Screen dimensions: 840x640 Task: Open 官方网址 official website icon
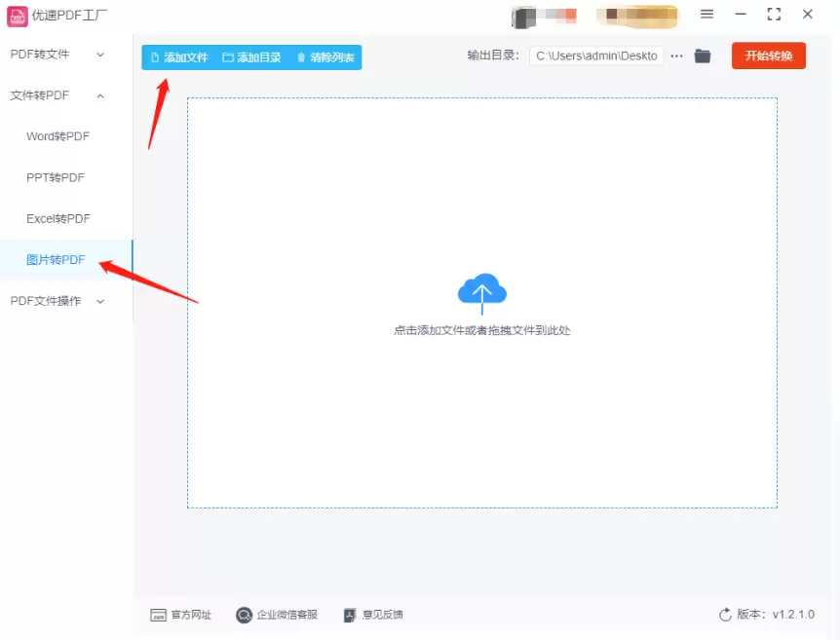[x=158, y=615]
